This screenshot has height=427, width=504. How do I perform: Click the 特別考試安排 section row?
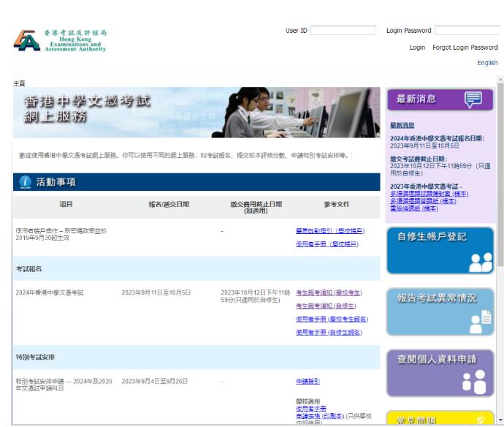pyautogui.click(x=196, y=358)
